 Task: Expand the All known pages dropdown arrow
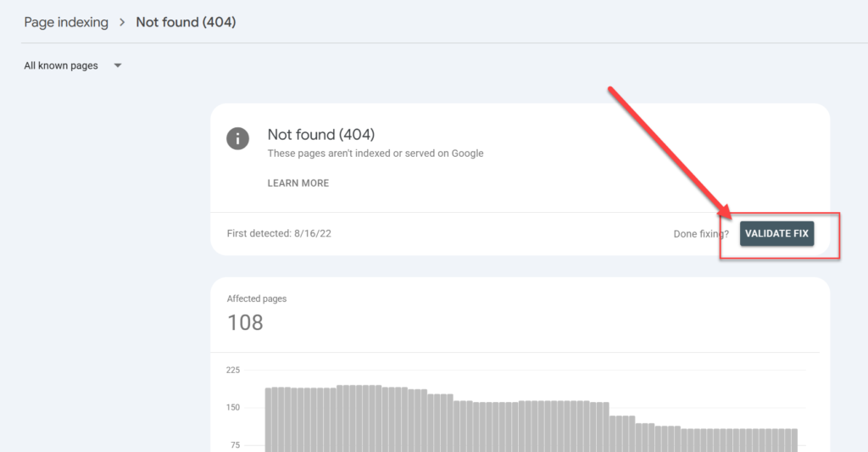click(x=117, y=65)
